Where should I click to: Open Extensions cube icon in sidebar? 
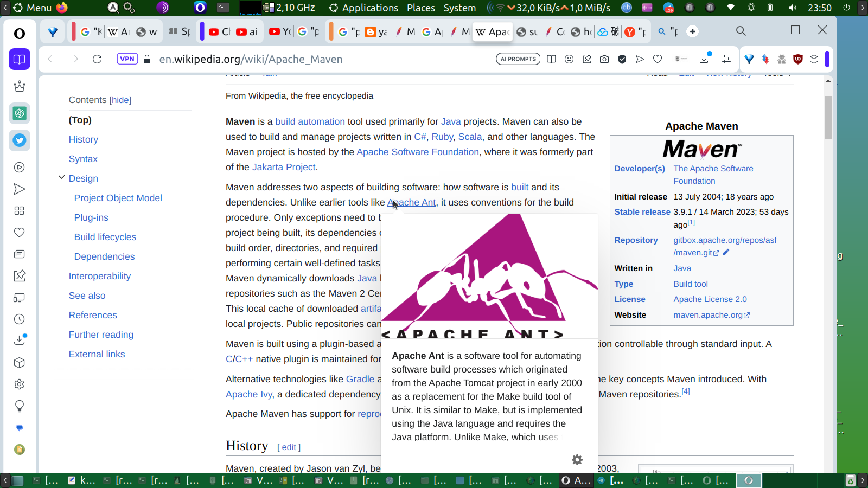20,363
